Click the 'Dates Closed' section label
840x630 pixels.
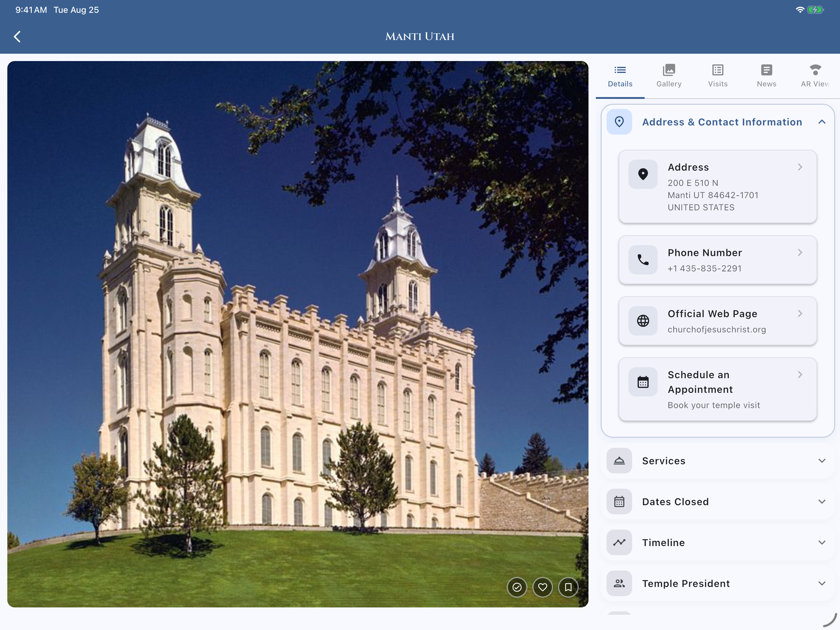[675, 501]
